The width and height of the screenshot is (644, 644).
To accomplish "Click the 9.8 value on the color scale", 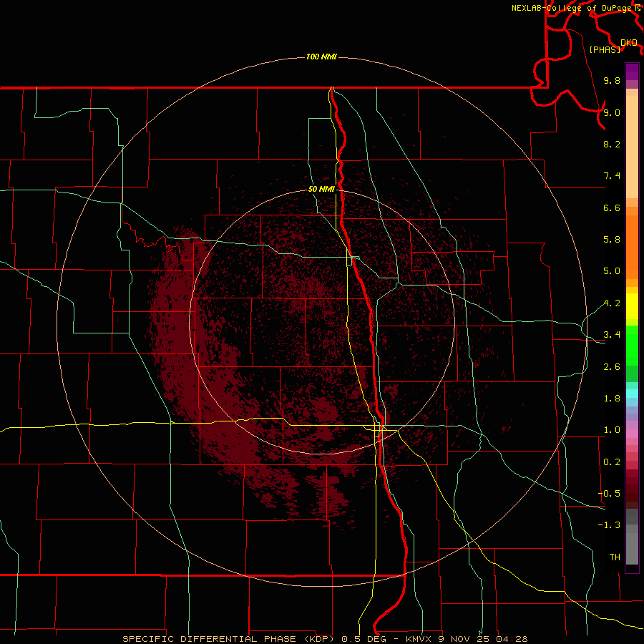I will [x=612, y=80].
